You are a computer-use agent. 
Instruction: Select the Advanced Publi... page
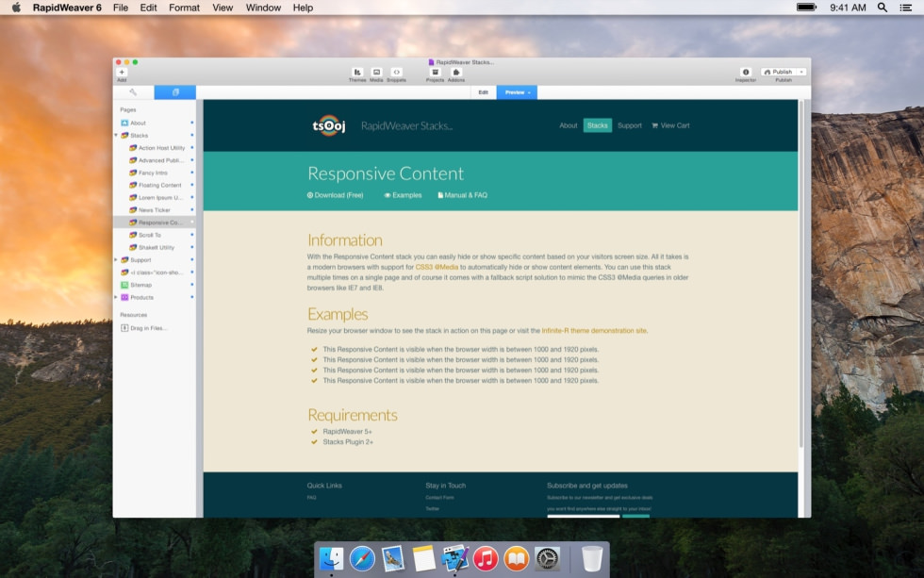tap(161, 160)
